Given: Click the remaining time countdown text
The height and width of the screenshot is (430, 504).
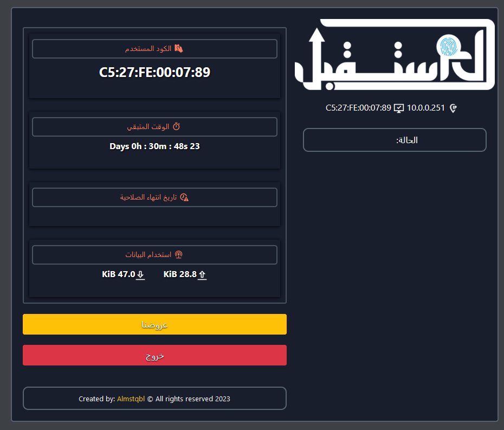Looking at the screenshot, I should click(154, 146).
